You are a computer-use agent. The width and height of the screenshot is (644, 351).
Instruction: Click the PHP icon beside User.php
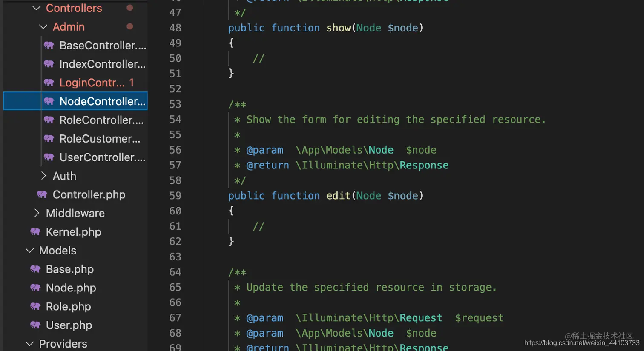click(x=35, y=325)
